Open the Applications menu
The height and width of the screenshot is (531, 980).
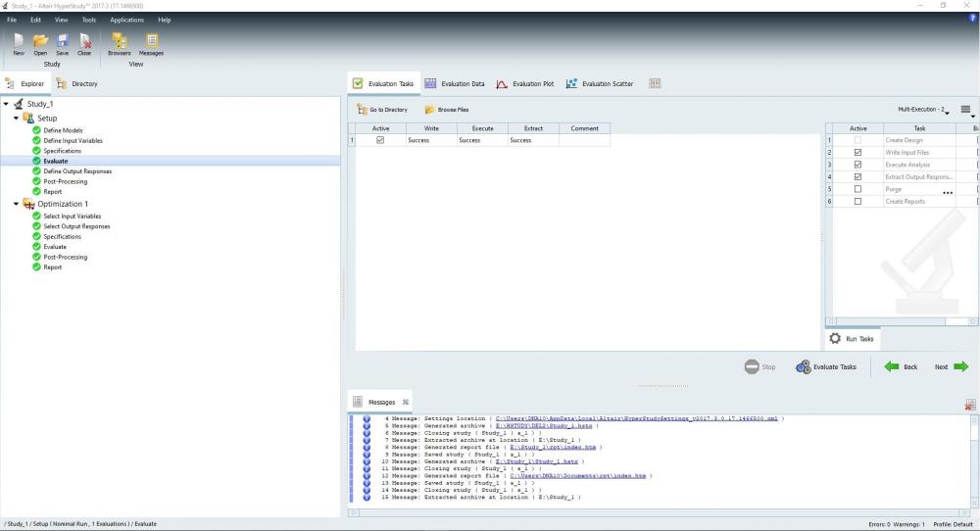126,20
